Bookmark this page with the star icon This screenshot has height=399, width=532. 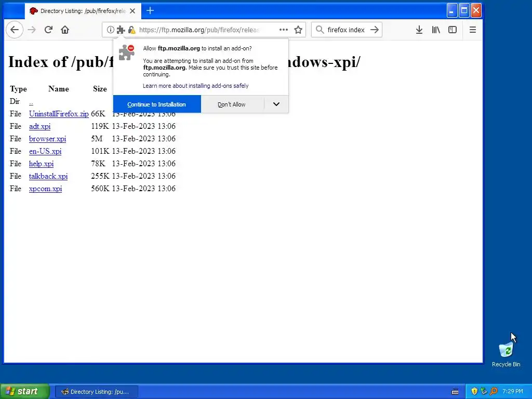(298, 30)
